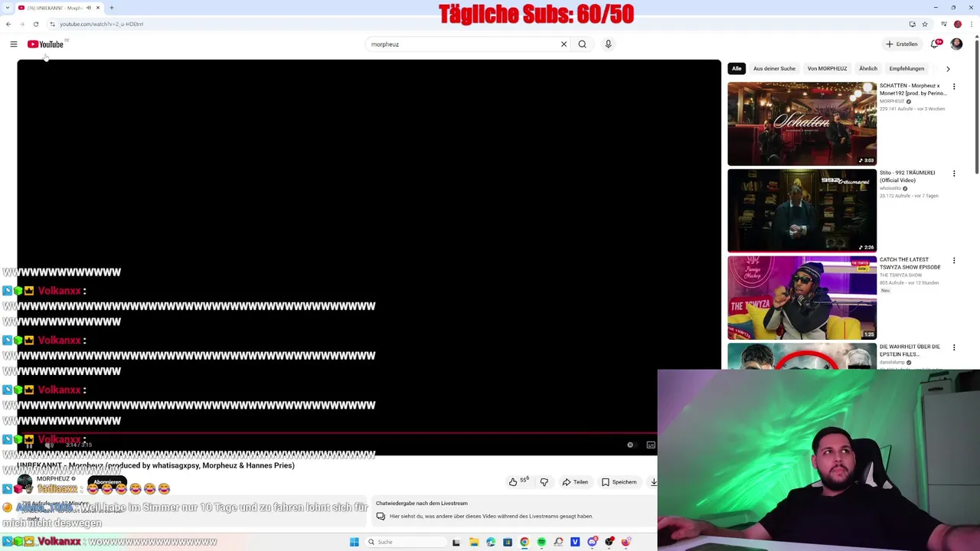Open Discord from the taskbar
Image resolution: width=980 pixels, height=551 pixels.
coord(593,542)
